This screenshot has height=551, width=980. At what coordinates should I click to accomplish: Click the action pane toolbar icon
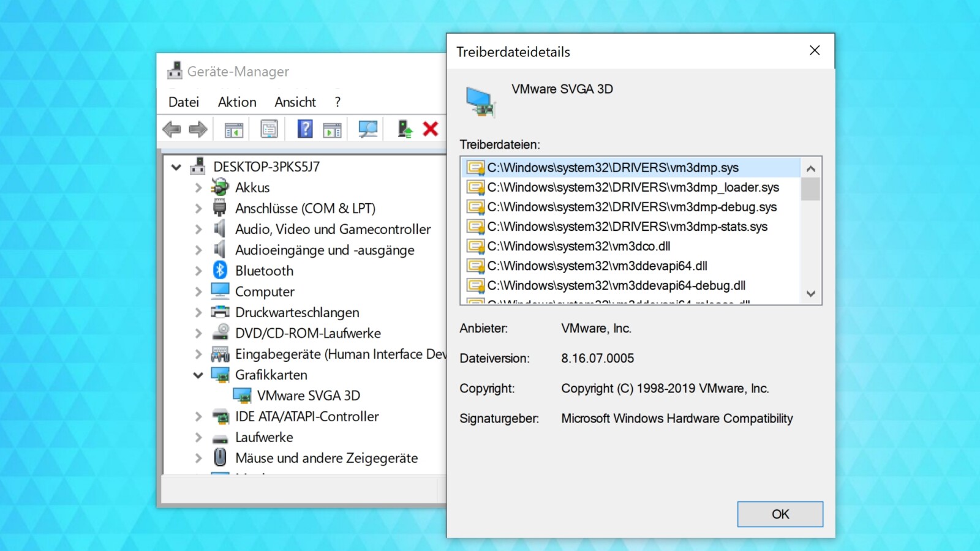[332, 129]
